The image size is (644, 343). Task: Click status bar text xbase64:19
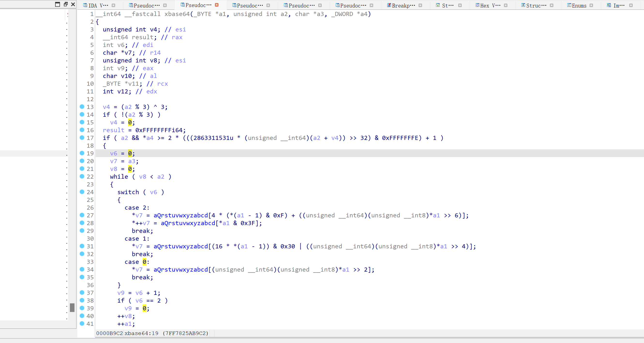141,333
